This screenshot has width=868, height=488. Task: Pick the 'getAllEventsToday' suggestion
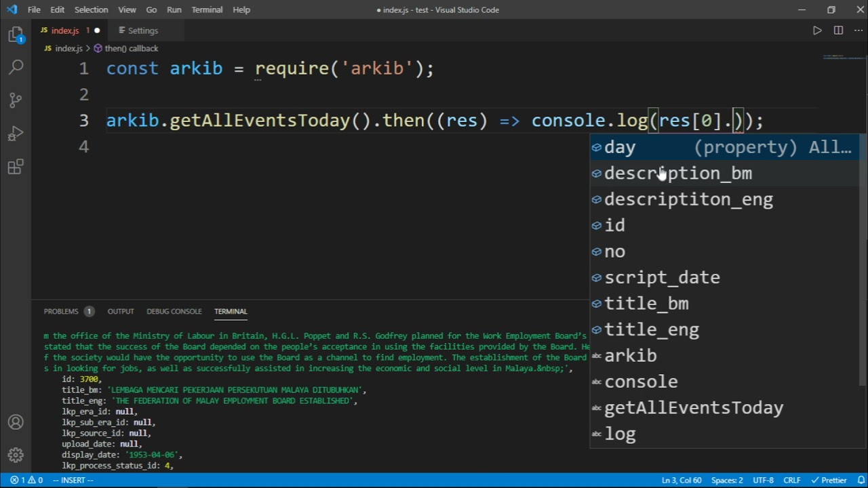click(724, 407)
